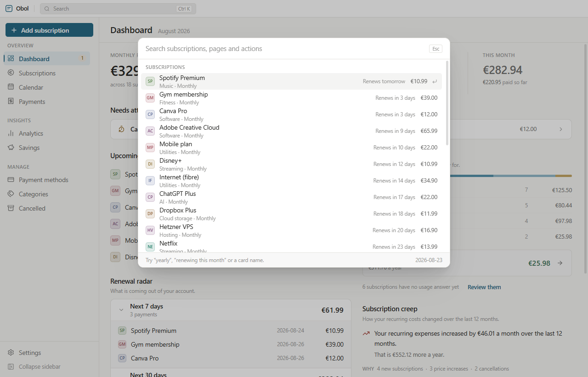Click the Payment methods card icon
Image resolution: width=588 pixels, height=377 pixels.
pos(11,179)
